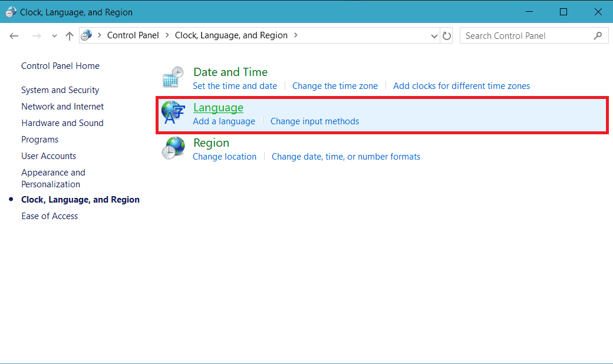Go up one level in Control Panel
Viewport: 613px width, 364px height.
tap(69, 35)
